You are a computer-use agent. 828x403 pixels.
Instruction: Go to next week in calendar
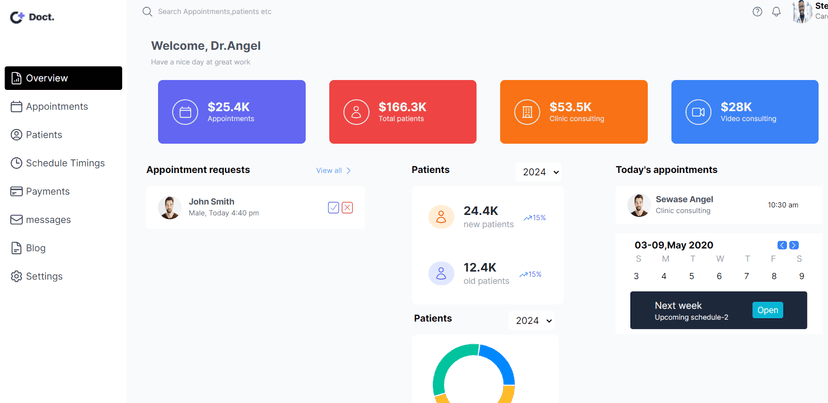click(794, 245)
